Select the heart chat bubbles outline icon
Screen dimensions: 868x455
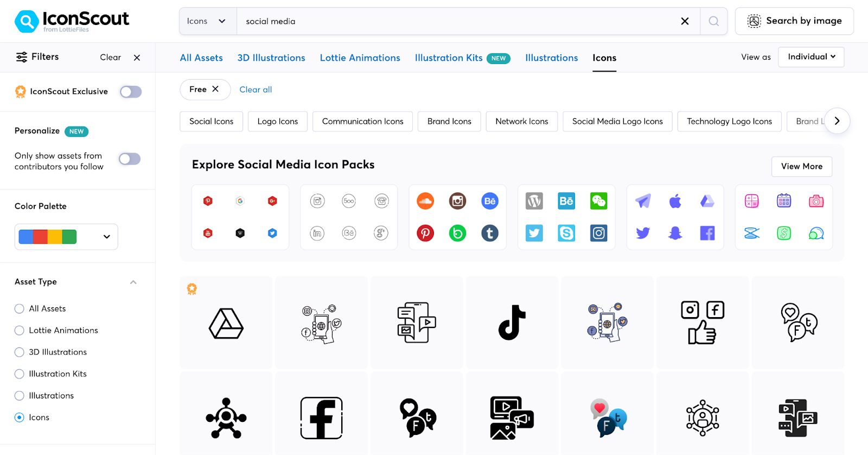coord(798,323)
